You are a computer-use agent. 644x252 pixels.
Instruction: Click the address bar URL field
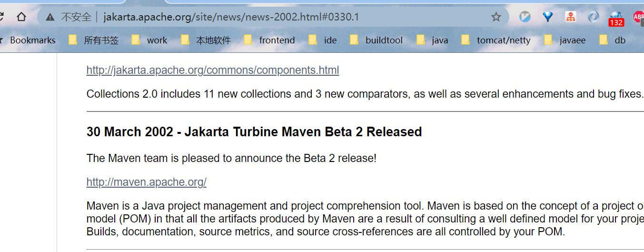tap(272, 17)
